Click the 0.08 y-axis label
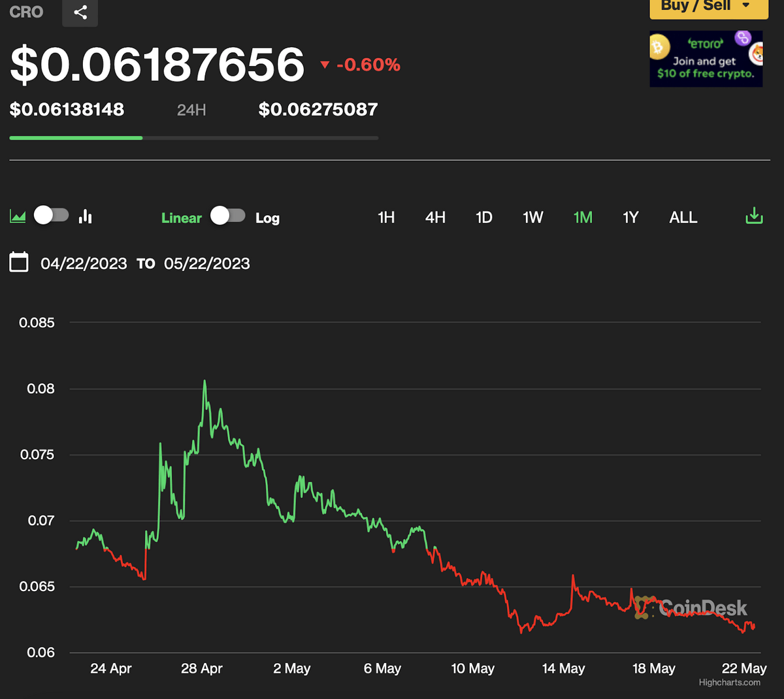 41,389
